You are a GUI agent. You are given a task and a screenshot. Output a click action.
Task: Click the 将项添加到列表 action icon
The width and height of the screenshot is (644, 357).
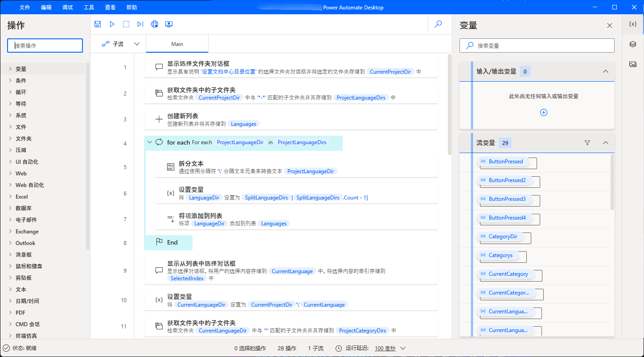click(x=171, y=219)
